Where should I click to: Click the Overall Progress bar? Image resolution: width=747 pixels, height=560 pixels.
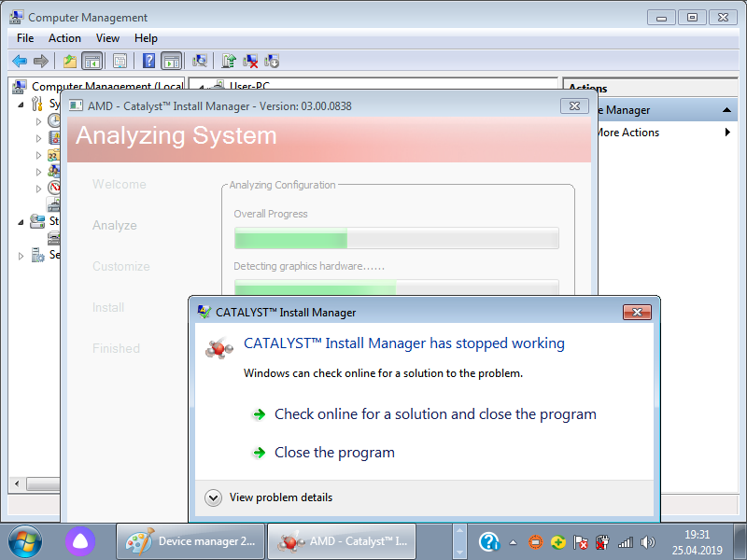[x=396, y=238]
